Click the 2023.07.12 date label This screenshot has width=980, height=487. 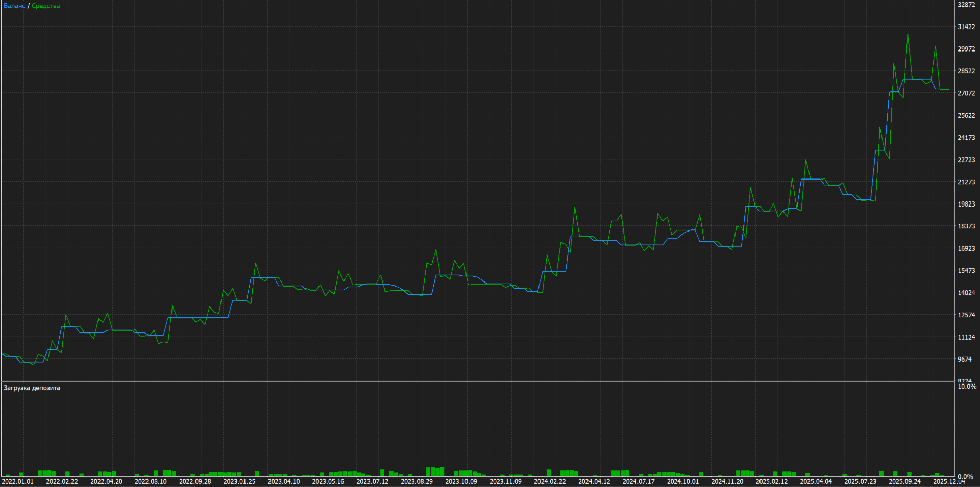373,482
